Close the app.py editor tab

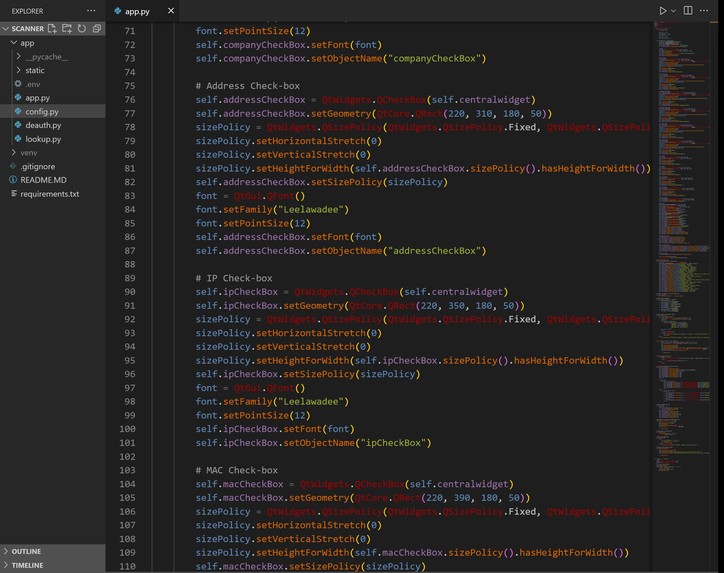pyautogui.click(x=170, y=11)
